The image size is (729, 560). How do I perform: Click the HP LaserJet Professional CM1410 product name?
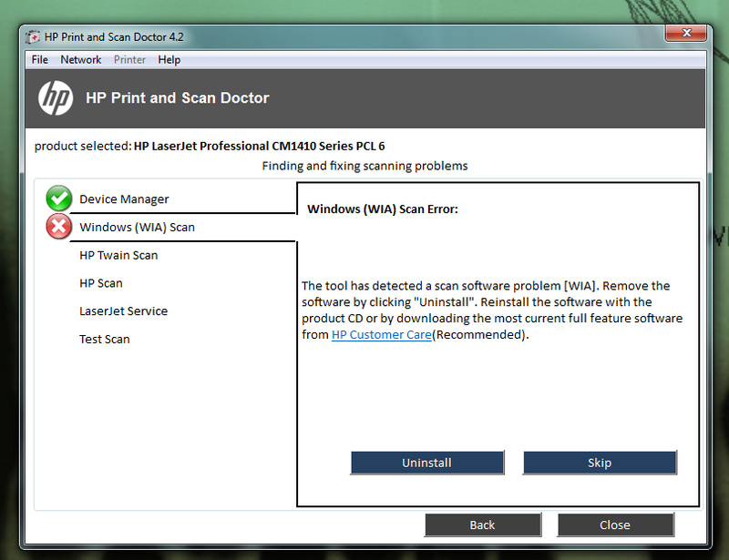coord(260,146)
